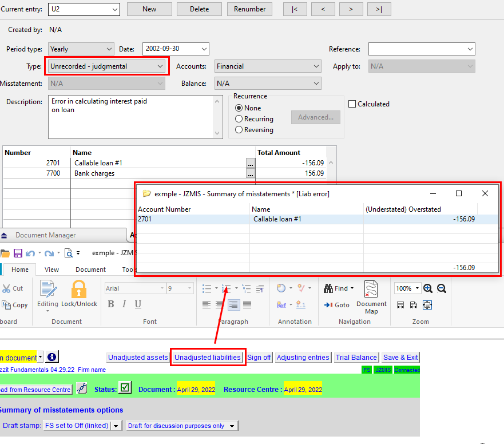Apply bold with the B icon

click(111, 304)
